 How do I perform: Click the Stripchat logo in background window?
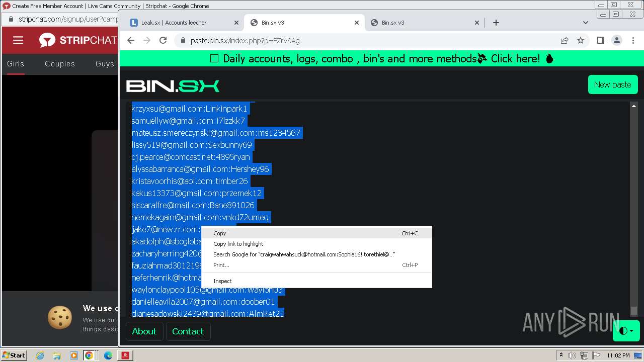click(78, 40)
